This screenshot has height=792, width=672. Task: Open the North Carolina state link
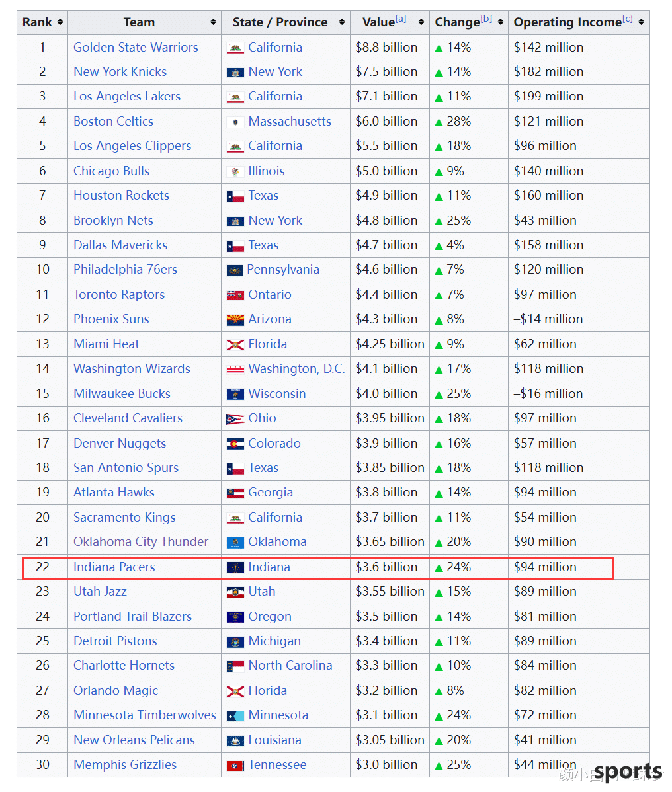point(290,666)
